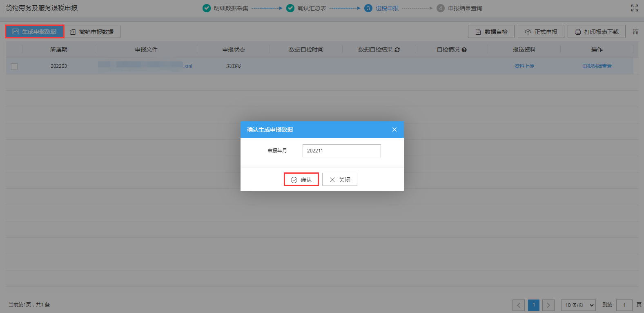644x313 pixels.
Task: Go to next page arrow
Action: [x=548, y=305]
